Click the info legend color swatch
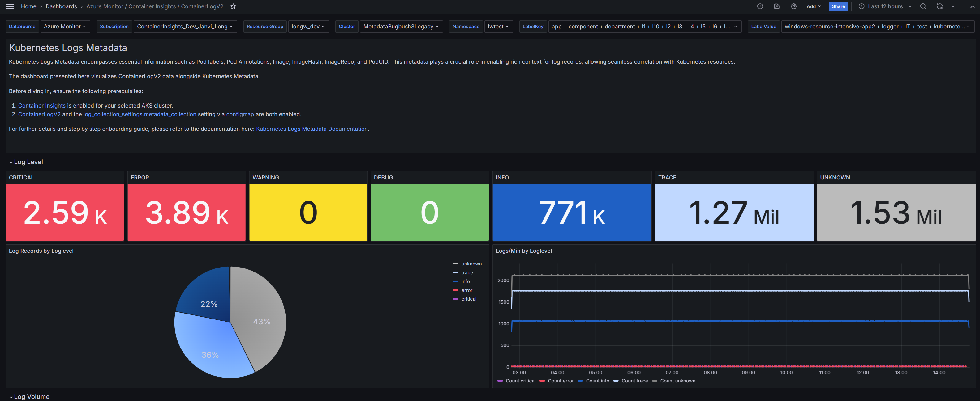Image resolution: width=980 pixels, height=401 pixels. (x=456, y=281)
